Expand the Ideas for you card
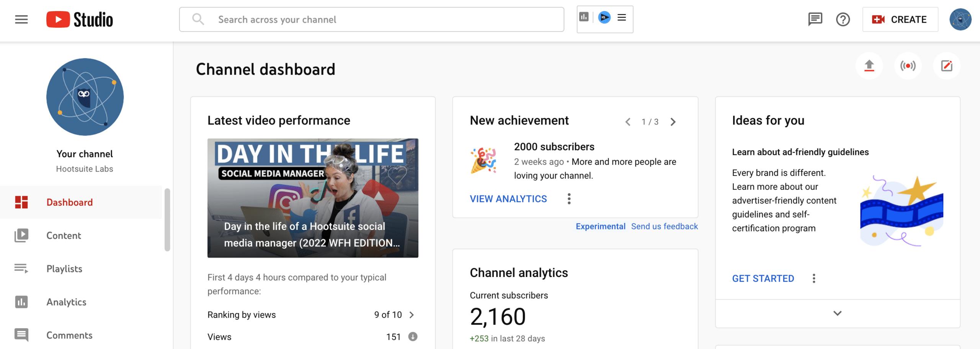Image resolution: width=980 pixels, height=349 pixels. pos(838,313)
